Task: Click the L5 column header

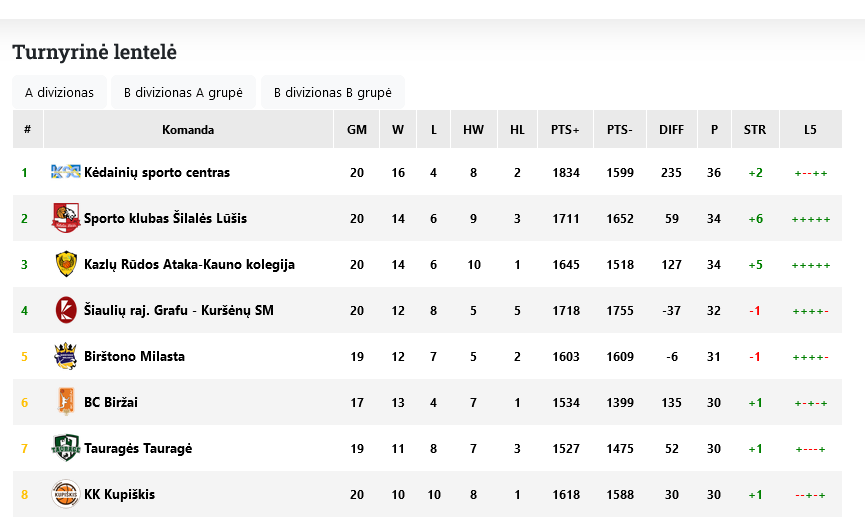Action: pos(810,130)
